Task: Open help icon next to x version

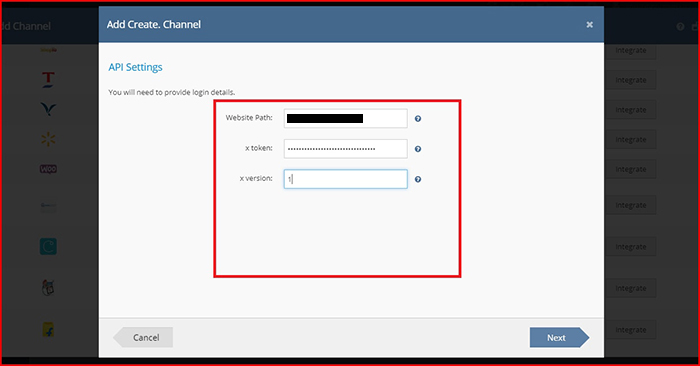Action: point(418,179)
